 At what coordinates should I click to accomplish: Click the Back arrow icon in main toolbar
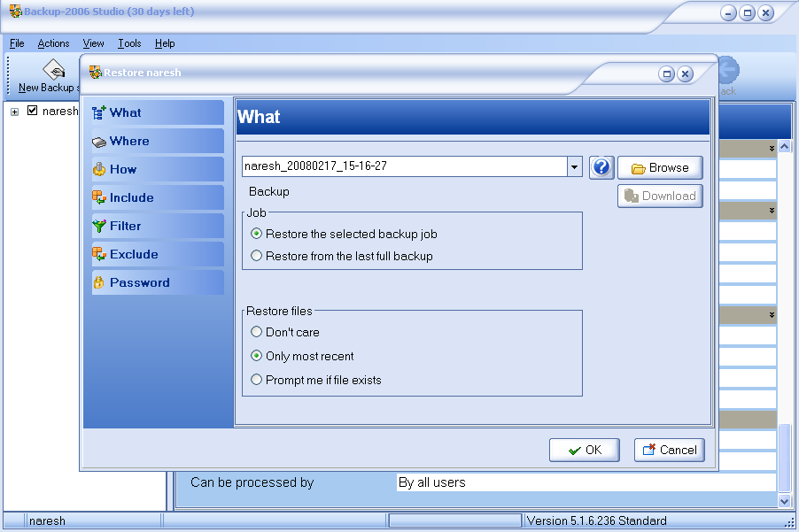(x=729, y=70)
